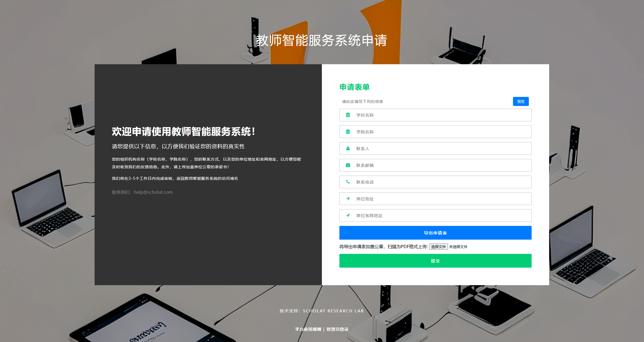Viewport: 644px width, 342px height.
Task: Click the 欢迎申请使用教师智能服务系统! heading
Action: pos(184,131)
